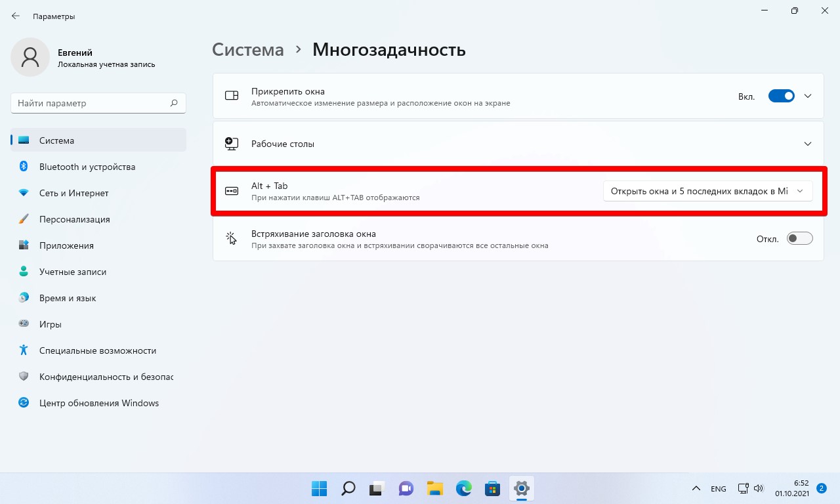This screenshot has height=504, width=840.
Task: Click the snap windows icon
Action: 232,96
